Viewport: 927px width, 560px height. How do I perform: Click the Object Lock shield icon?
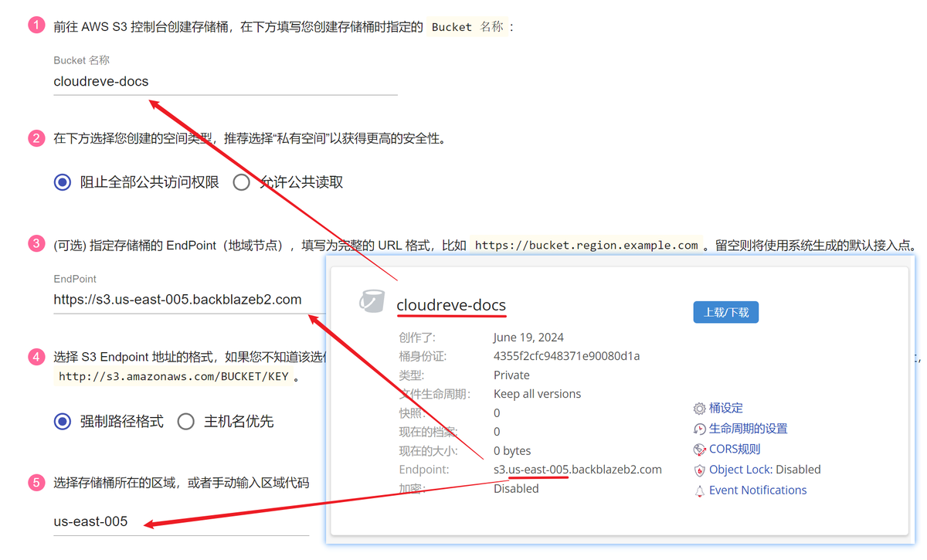(x=699, y=470)
